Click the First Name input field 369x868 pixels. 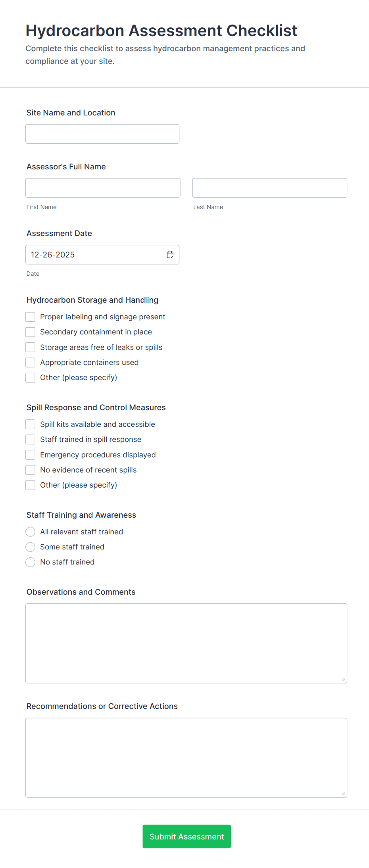coord(102,188)
